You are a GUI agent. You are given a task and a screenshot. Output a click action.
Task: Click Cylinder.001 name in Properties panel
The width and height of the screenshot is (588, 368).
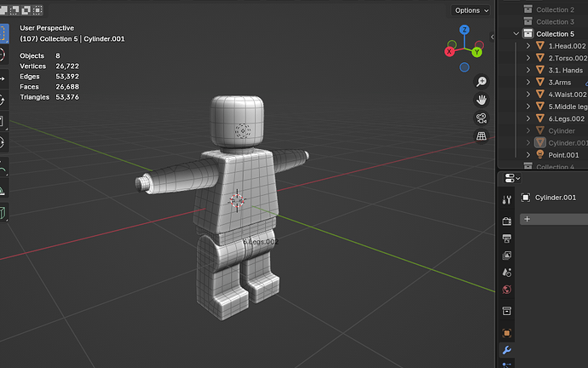pyautogui.click(x=556, y=198)
